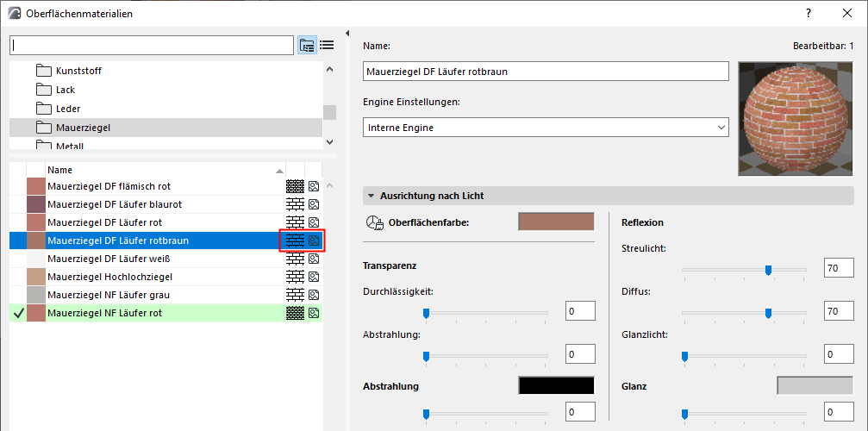Switch to folder tree view icon
868x431 pixels.
307,46
